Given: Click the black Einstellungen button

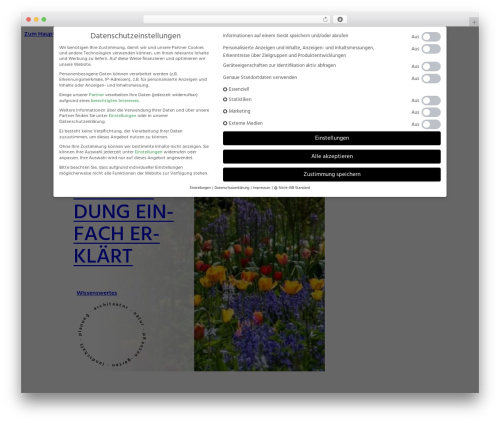Looking at the screenshot, I should point(332,138).
